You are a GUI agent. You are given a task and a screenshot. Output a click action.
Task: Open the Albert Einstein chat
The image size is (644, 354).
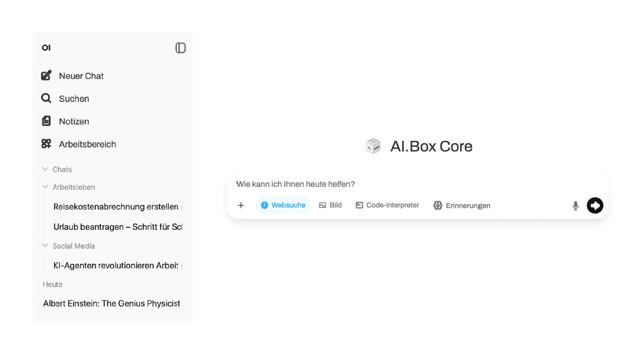111,304
